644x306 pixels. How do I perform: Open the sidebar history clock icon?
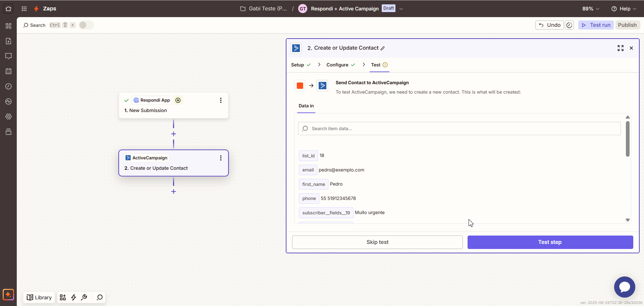pos(8,86)
